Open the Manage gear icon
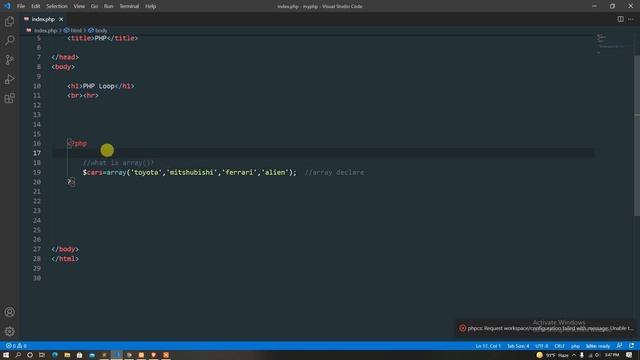640x360 pixels. pos(9,331)
